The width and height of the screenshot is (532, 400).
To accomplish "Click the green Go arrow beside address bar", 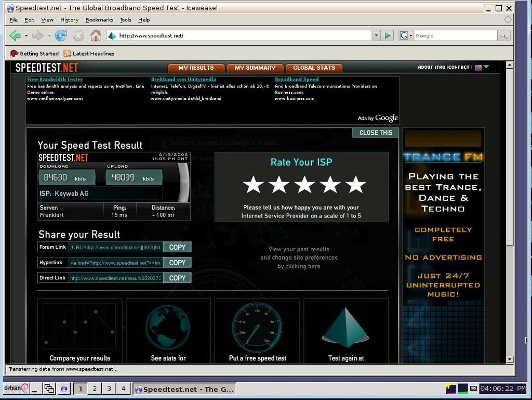I will coord(388,35).
